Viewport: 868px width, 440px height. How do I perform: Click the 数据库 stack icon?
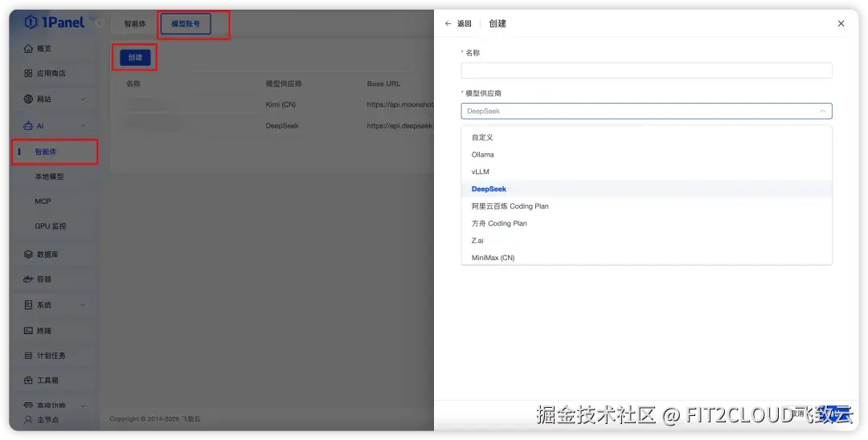(28, 255)
